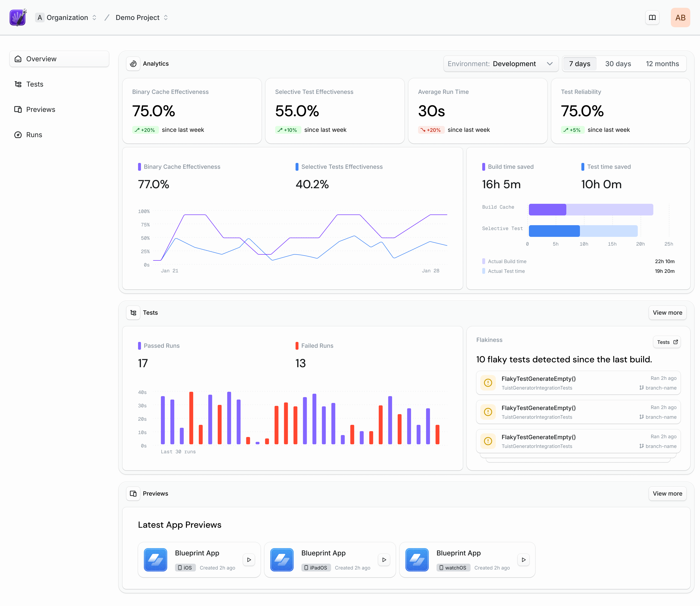The image size is (700, 606).
Task: Open the AB account menu
Action: click(680, 17)
